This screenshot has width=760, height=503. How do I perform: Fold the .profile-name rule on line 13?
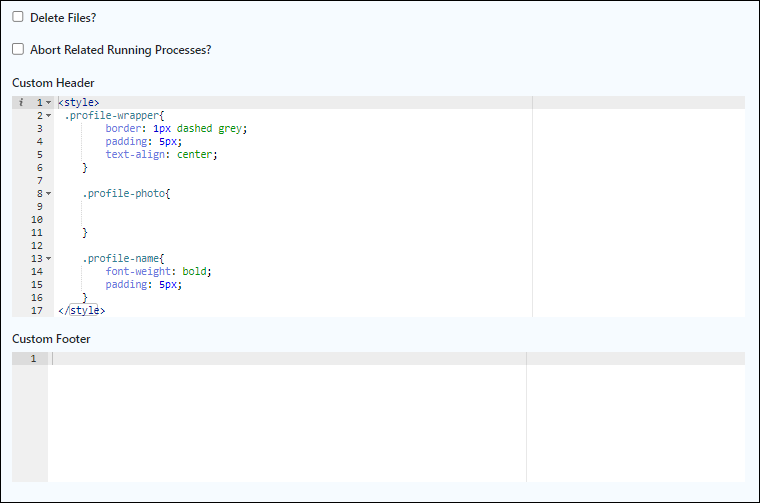(x=48, y=259)
